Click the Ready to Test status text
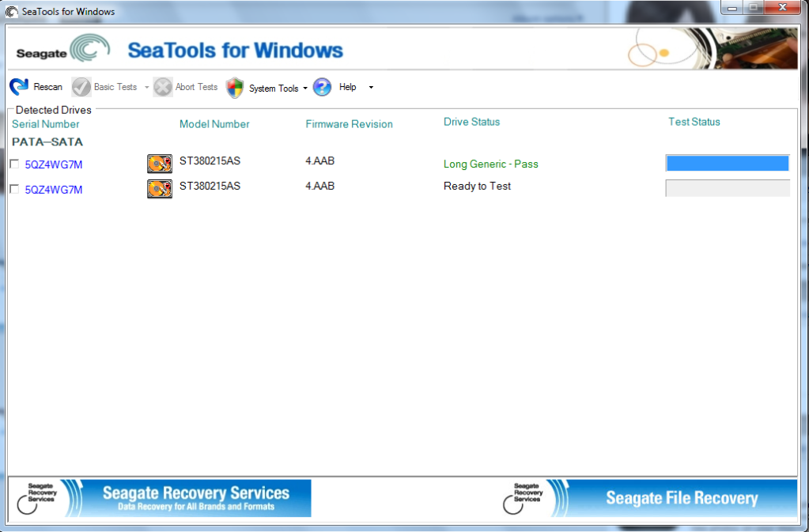The height and width of the screenshot is (532, 809). tap(477, 186)
